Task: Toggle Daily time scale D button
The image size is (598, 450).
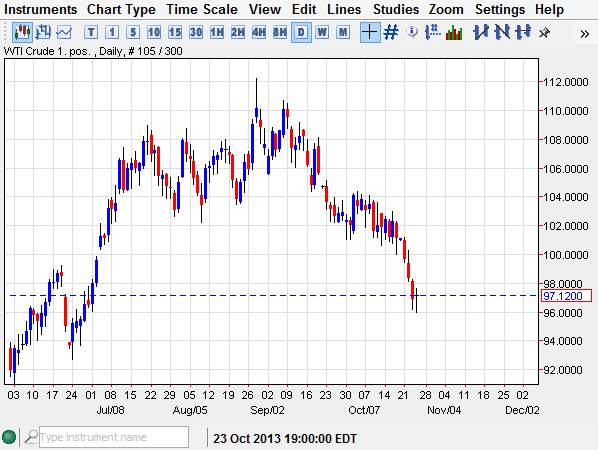Action: [x=301, y=32]
